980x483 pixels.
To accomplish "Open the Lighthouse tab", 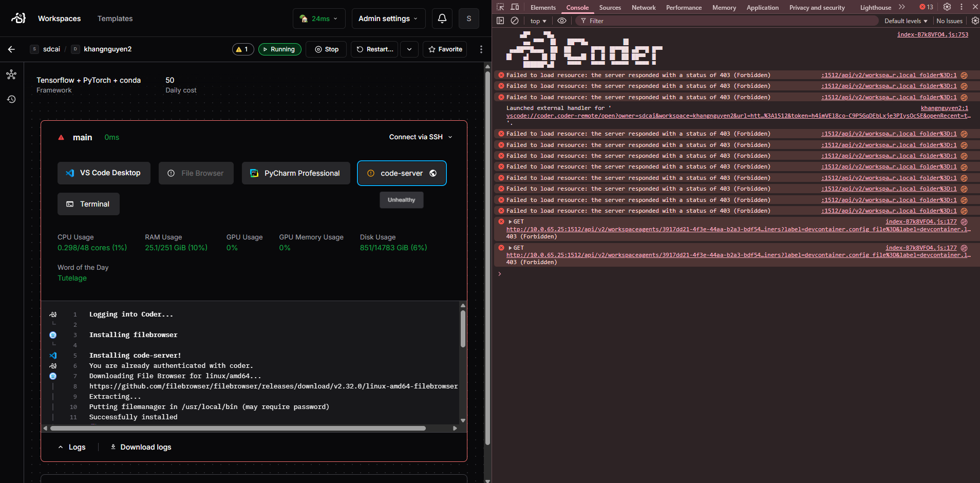I will 876,8.
